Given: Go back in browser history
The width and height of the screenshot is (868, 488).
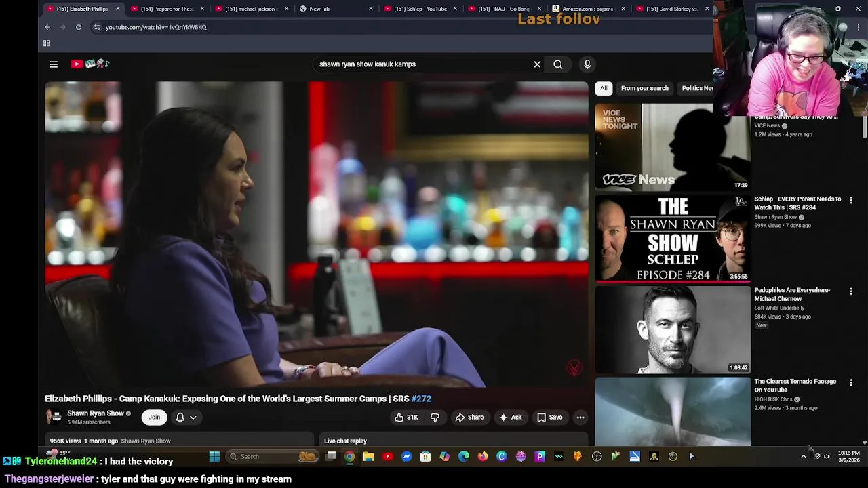Looking at the screenshot, I should [47, 27].
